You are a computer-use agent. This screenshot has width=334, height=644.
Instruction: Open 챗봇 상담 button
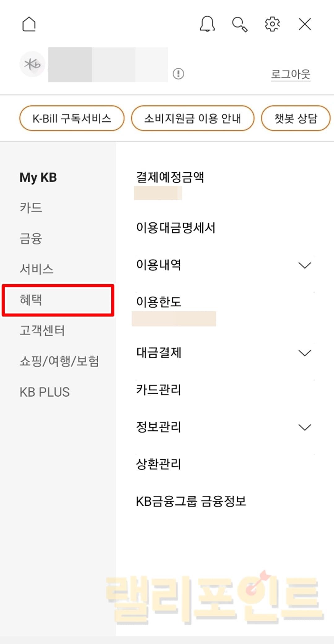(296, 118)
